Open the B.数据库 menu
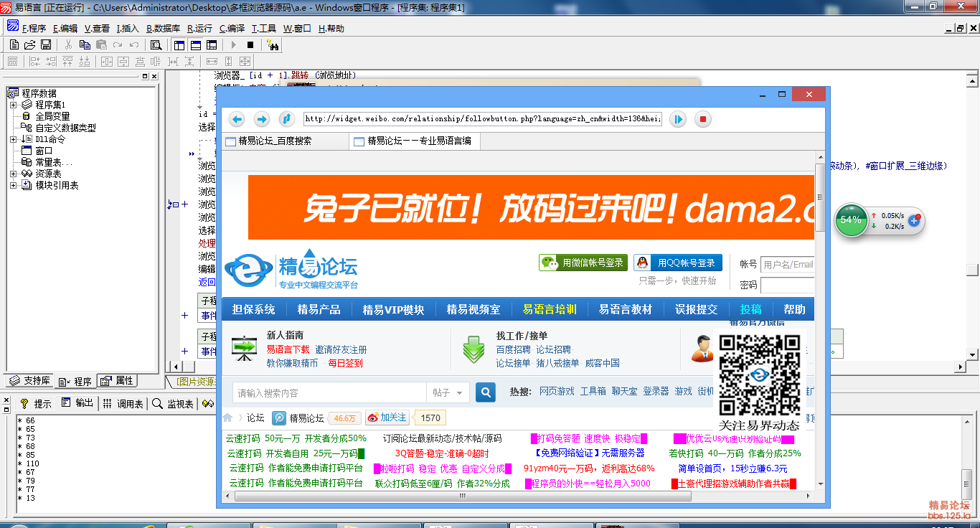This screenshot has width=980, height=528. point(163,29)
